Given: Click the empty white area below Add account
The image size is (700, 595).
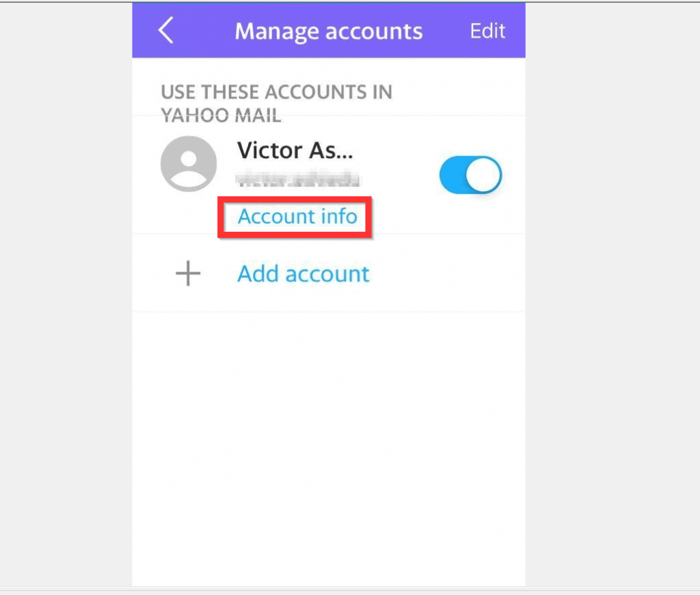Looking at the screenshot, I should pyautogui.click(x=329, y=447).
